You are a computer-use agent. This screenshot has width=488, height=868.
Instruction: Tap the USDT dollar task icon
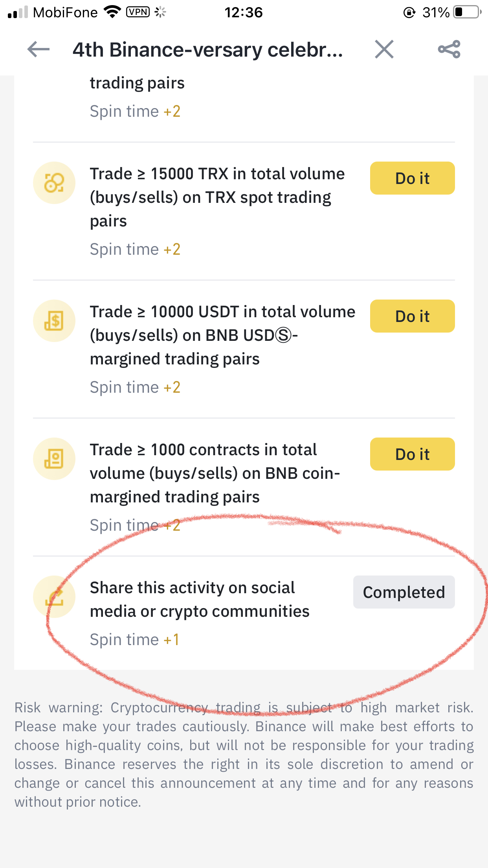(54, 321)
